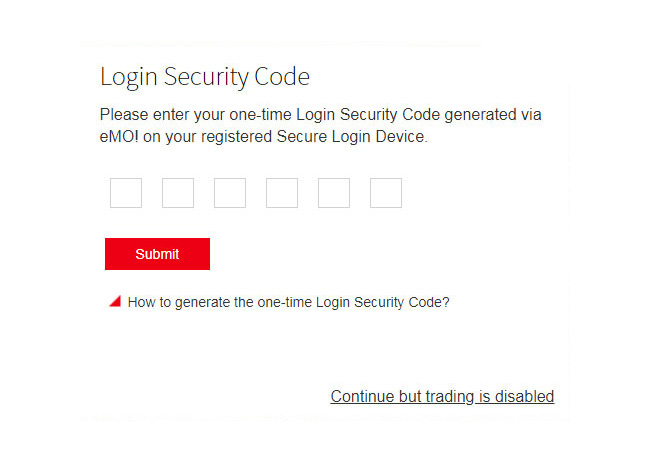Click the underlined continue link at the bottom
This screenshot has width=650, height=462.
point(442,397)
